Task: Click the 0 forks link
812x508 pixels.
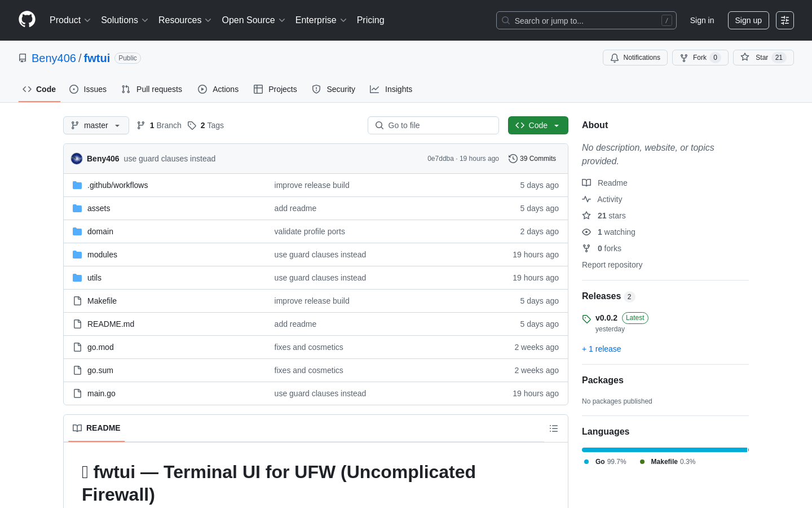Action: [610, 248]
